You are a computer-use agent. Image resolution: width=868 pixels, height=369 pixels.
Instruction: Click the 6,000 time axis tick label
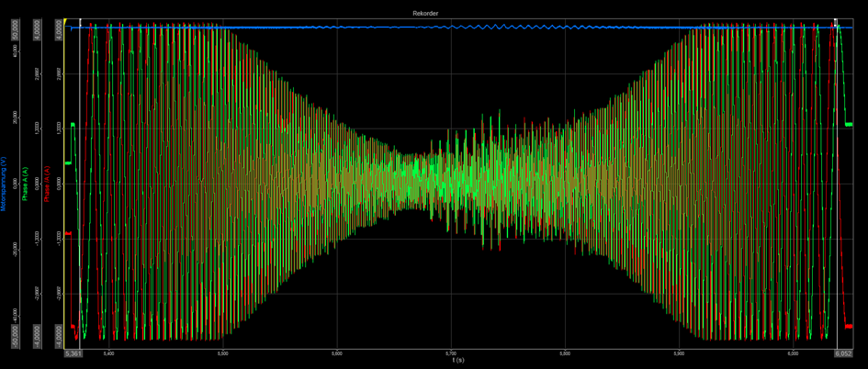[x=792, y=352]
